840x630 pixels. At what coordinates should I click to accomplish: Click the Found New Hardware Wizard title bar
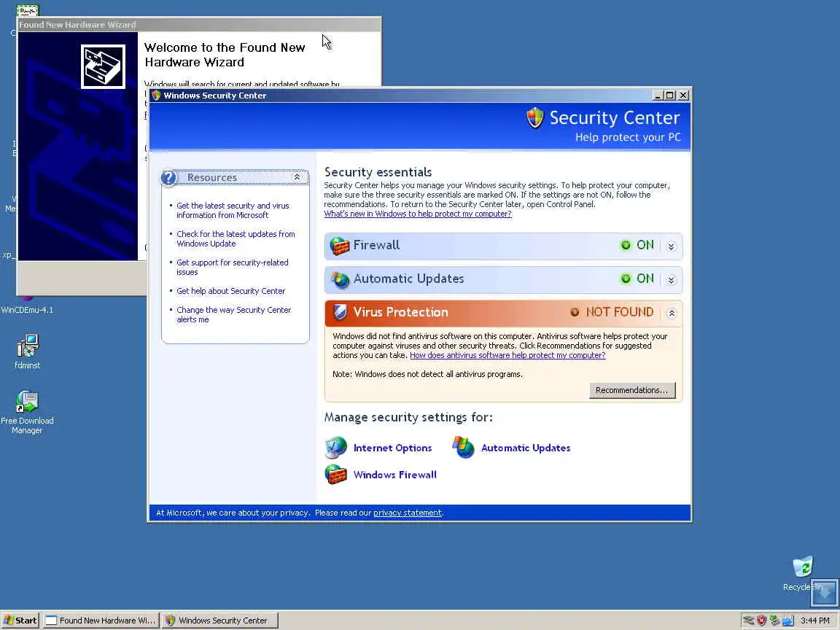coord(199,25)
